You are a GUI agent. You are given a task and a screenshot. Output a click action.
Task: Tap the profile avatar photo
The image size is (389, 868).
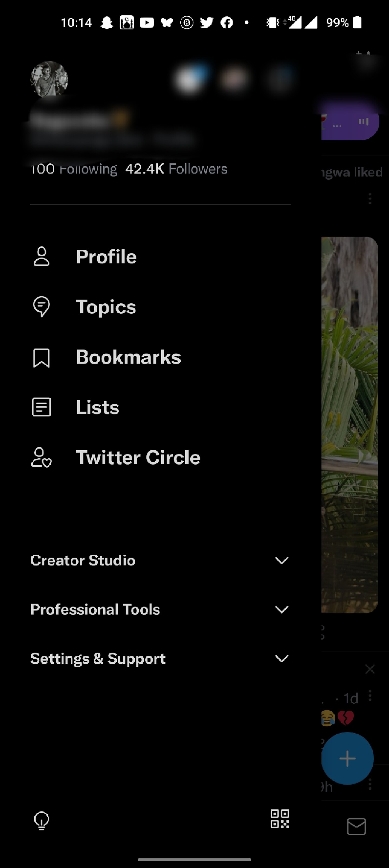pos(50,79)
